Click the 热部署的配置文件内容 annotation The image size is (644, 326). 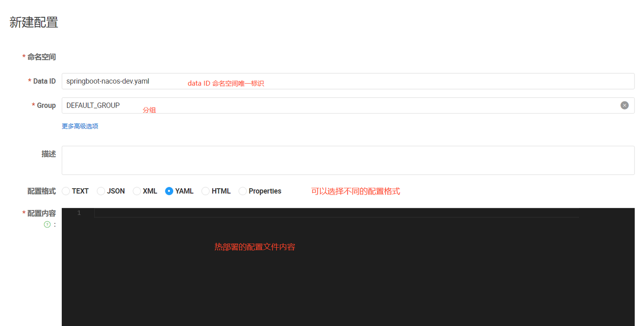[255, 246]
